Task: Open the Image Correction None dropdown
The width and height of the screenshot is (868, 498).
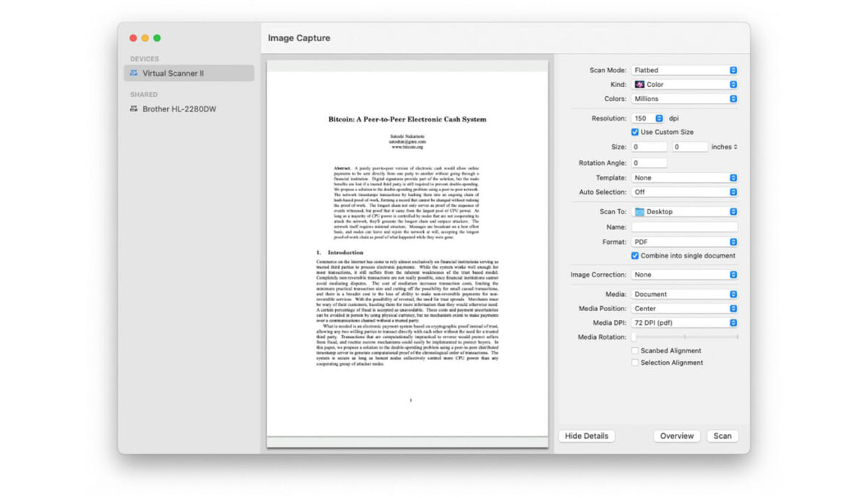Action: point(684,274)
